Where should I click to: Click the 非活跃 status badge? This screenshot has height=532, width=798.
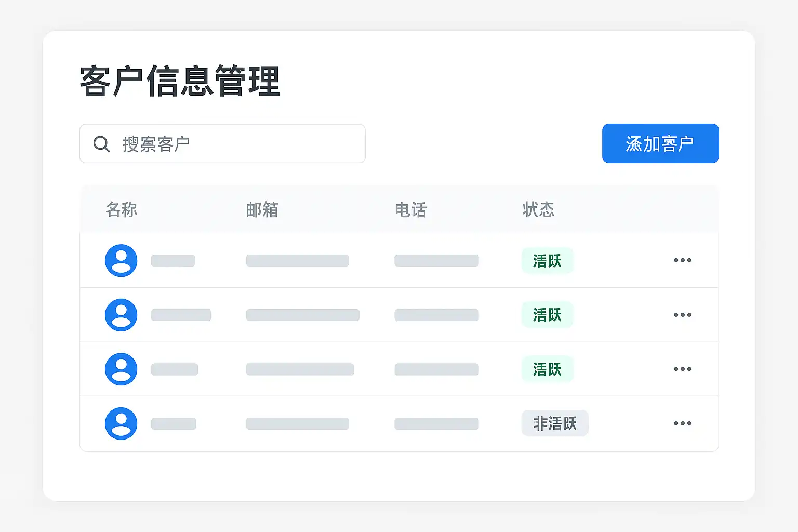click(x=555, y=423)
